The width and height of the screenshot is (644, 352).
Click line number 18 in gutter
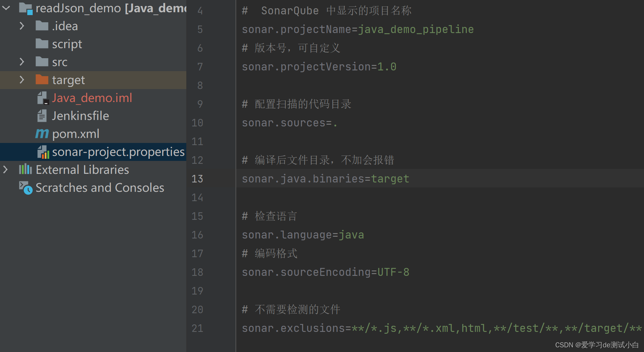(x=197, y=272)
